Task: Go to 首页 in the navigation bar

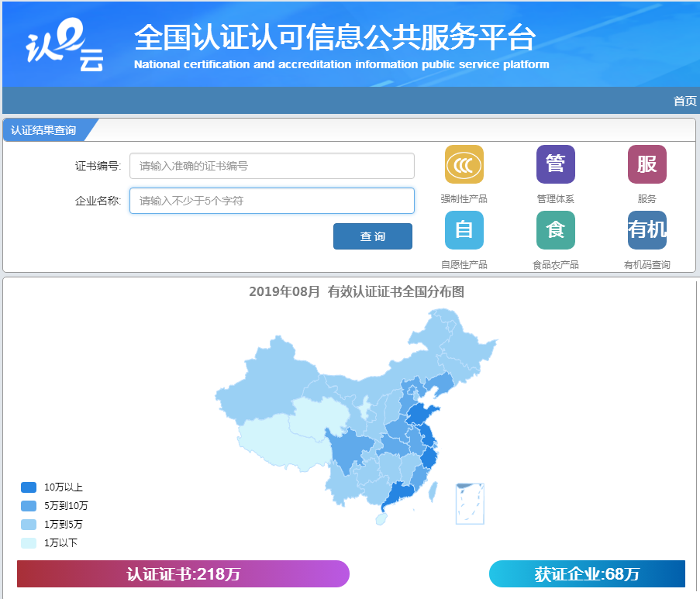Action: [x=684, y=101]
